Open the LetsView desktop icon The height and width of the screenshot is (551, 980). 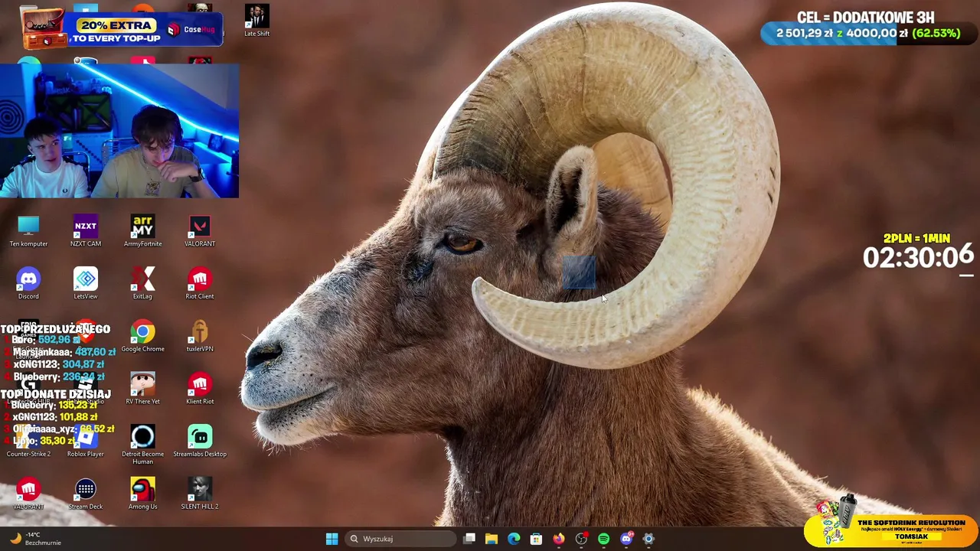point(86,284)
